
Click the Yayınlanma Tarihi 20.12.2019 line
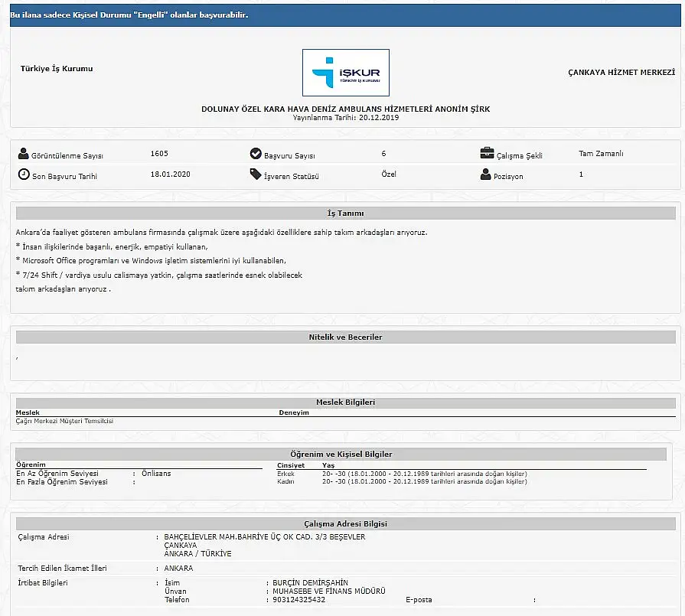(x=345, y=118)
